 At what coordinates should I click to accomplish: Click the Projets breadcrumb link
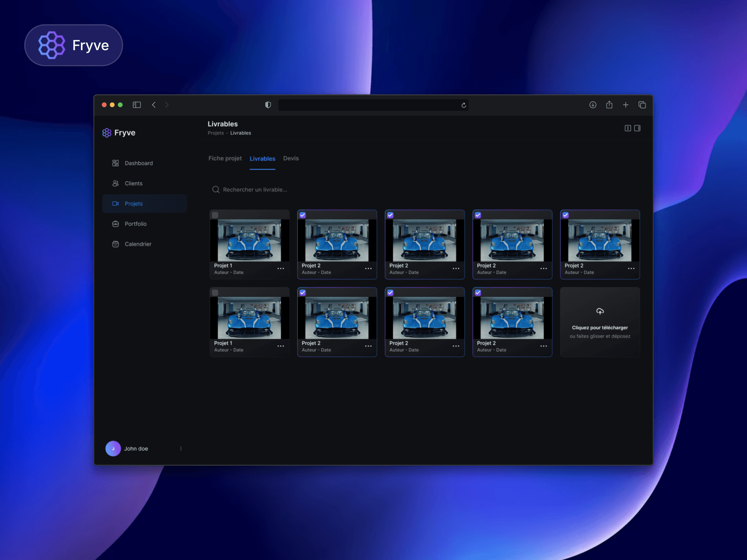216,133
